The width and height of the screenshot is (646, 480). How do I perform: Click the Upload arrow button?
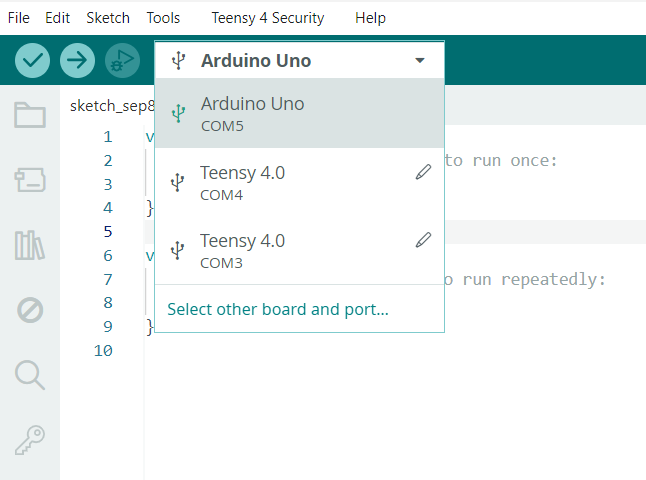[x=77, y=61]
